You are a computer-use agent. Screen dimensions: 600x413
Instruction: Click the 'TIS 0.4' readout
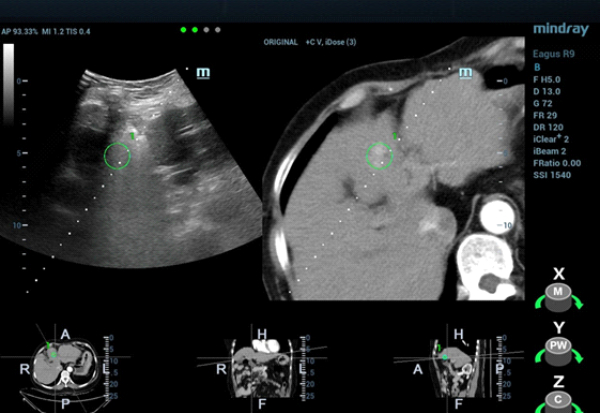point(78,31)
